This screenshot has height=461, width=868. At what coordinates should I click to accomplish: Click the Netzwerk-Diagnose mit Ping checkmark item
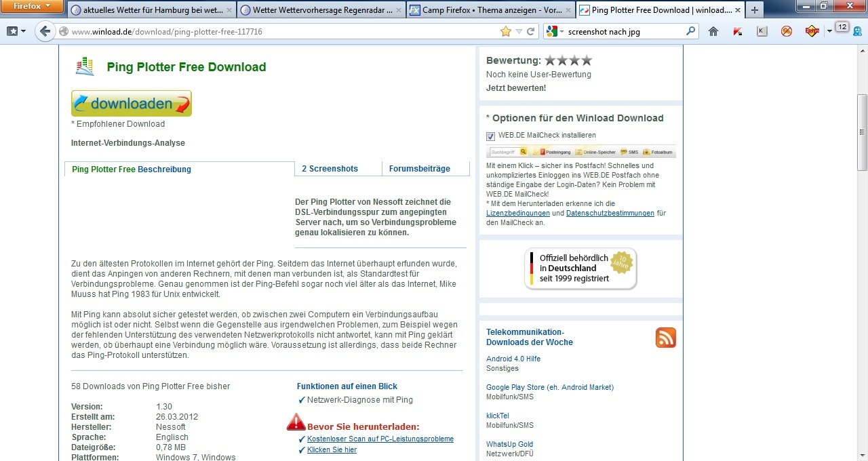click(355, 400)
